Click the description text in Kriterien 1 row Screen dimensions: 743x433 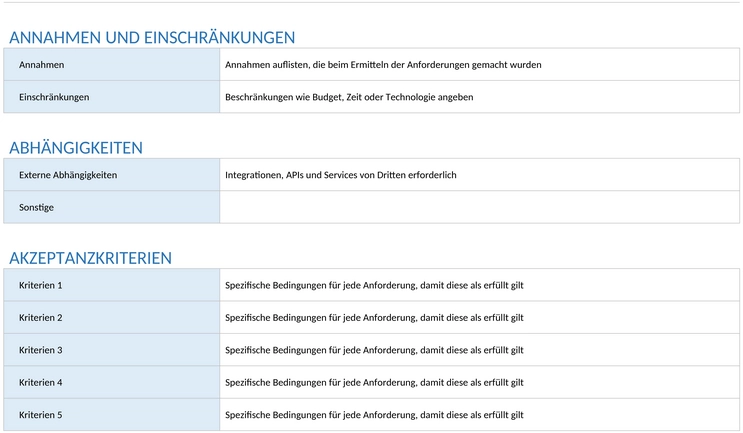point(374,285)
